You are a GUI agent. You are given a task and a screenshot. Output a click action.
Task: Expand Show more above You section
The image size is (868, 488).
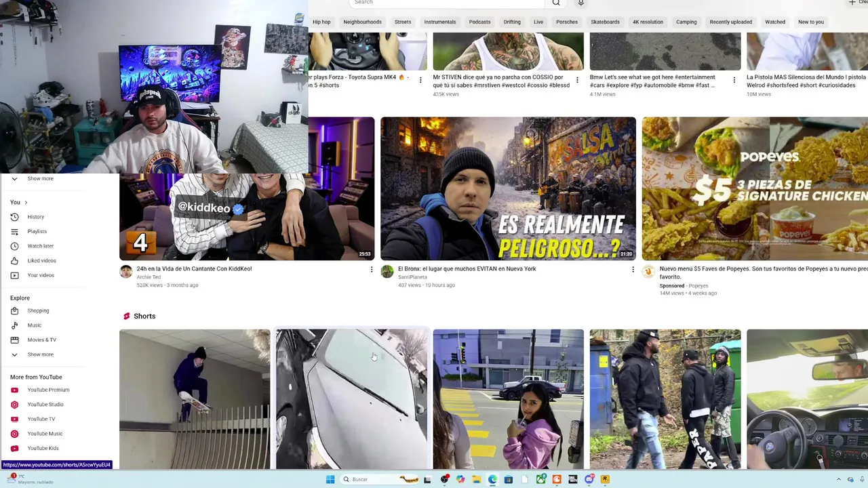[x=40, y=178]
